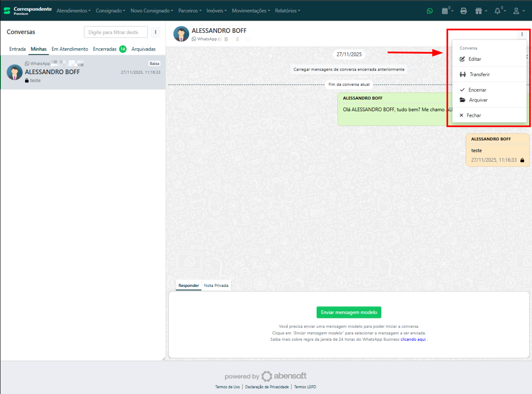Click the conversation filter input field
This screenshot has height=394, width=532.
point(115,32)
